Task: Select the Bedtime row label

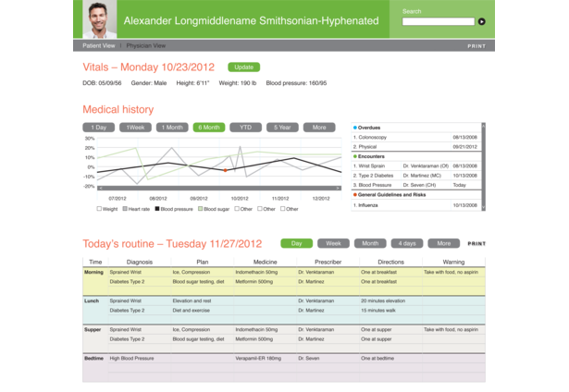Action: (x=94, y=359)
